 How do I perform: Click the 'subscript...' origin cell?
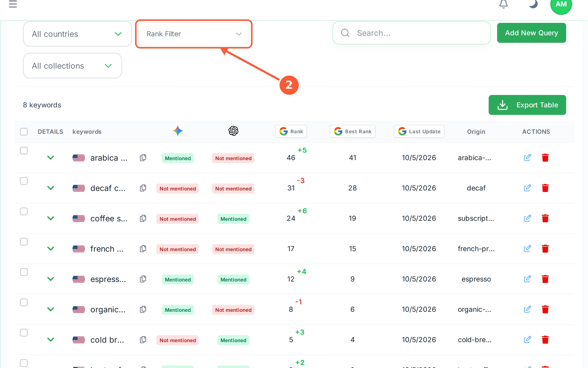[476, 218]
